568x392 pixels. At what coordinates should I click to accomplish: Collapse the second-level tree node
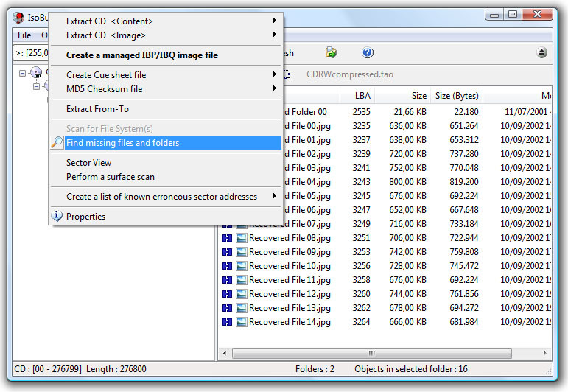[36, 87]
